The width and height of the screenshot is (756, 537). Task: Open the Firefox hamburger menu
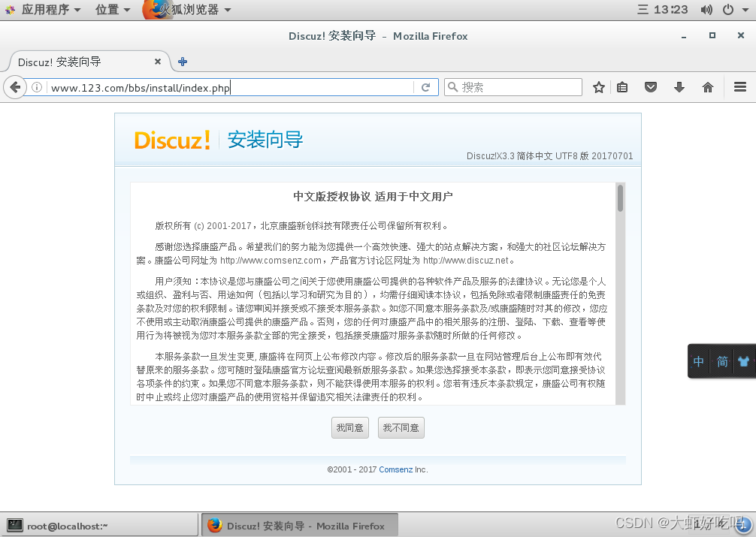pyautogui.click(x=740, y=87)
